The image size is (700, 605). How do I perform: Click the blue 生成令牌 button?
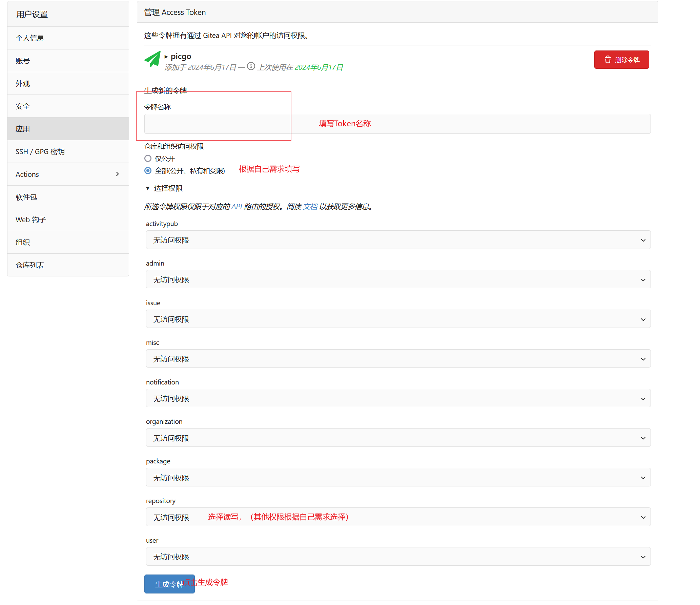point(169,584)
